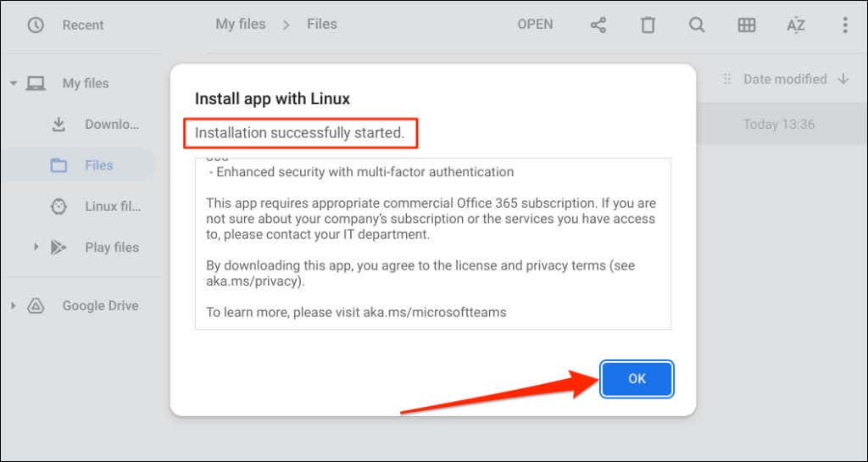868x462 pixels.
Task: Switch to grid thumbnail view
Action: [x=746, y=25]
